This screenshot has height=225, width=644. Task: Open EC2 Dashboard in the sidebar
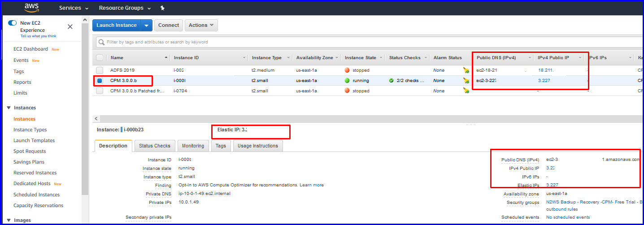(30, 49)
